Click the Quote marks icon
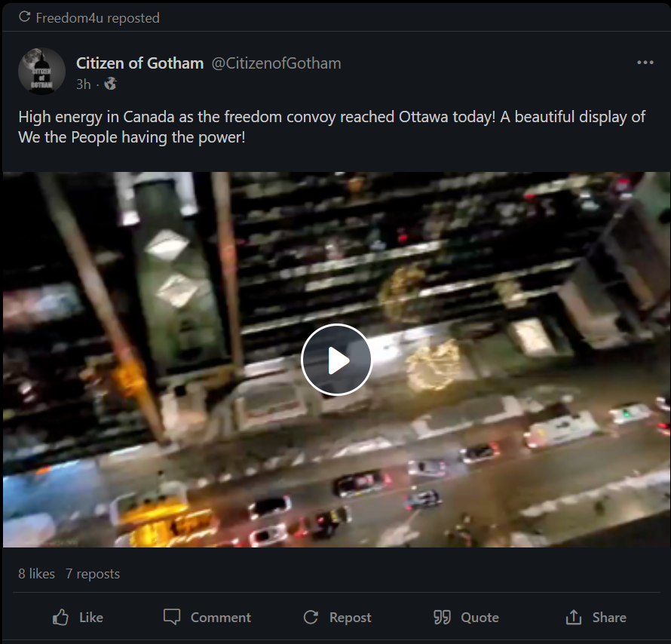The image size is (671, 644). click(x=442, y=617)
